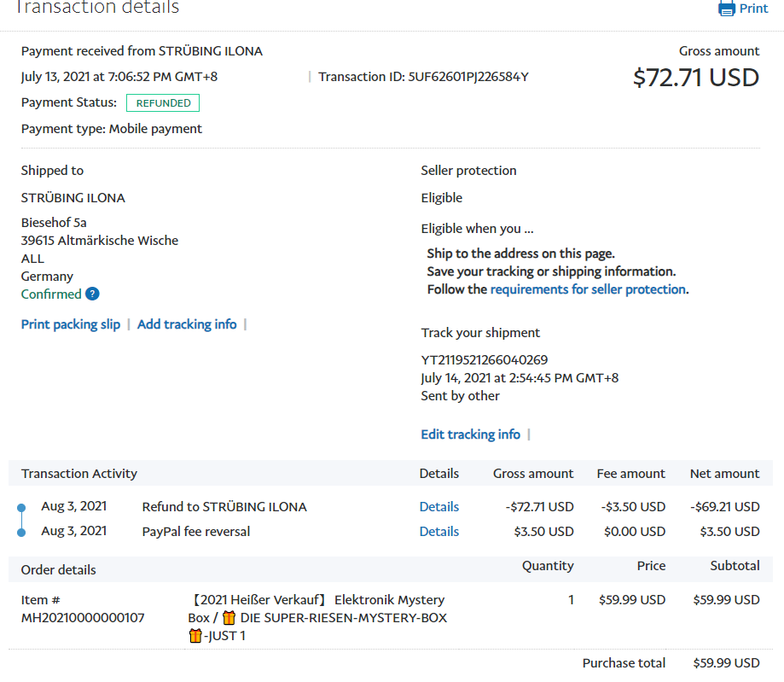Open Details for the refund row
Image resolution: width=784 pixels, height=682 pixels.
point(438,507)
